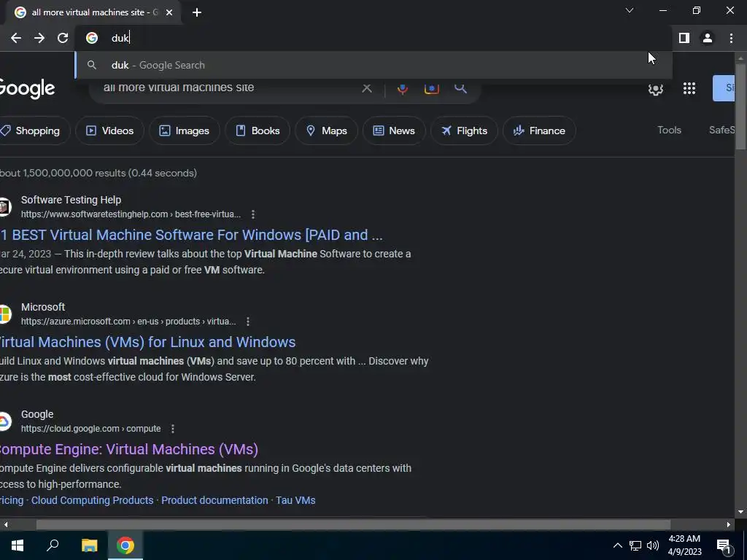The image size is (747, 560).
Task: Open the 'Product documentation' sitelink
Action: 214,500
